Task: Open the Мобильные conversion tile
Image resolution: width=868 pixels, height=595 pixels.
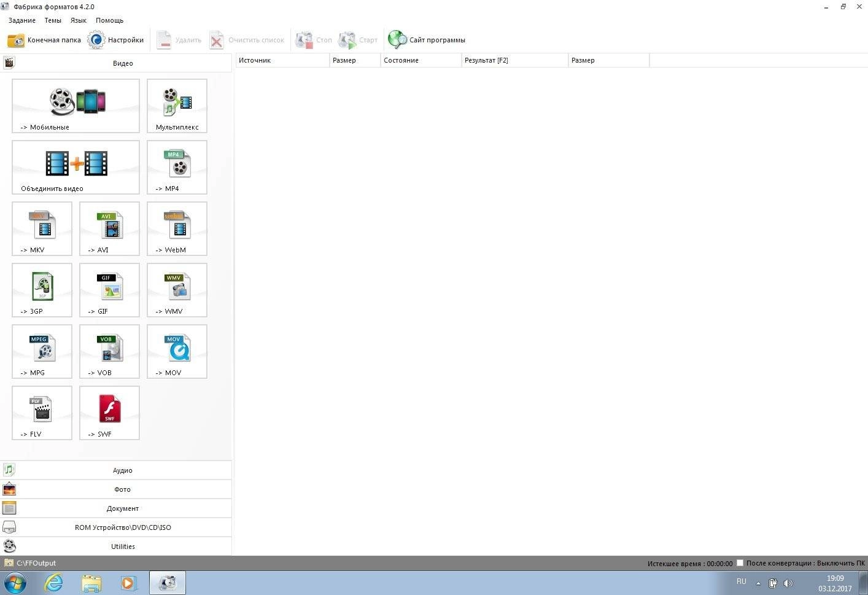Action: (76, 106)
